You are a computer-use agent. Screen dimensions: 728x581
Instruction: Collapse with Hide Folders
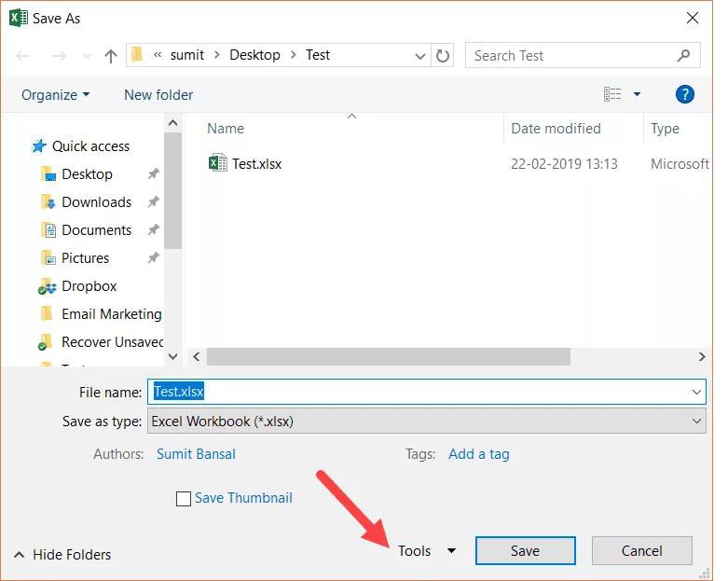coord(62,555)
